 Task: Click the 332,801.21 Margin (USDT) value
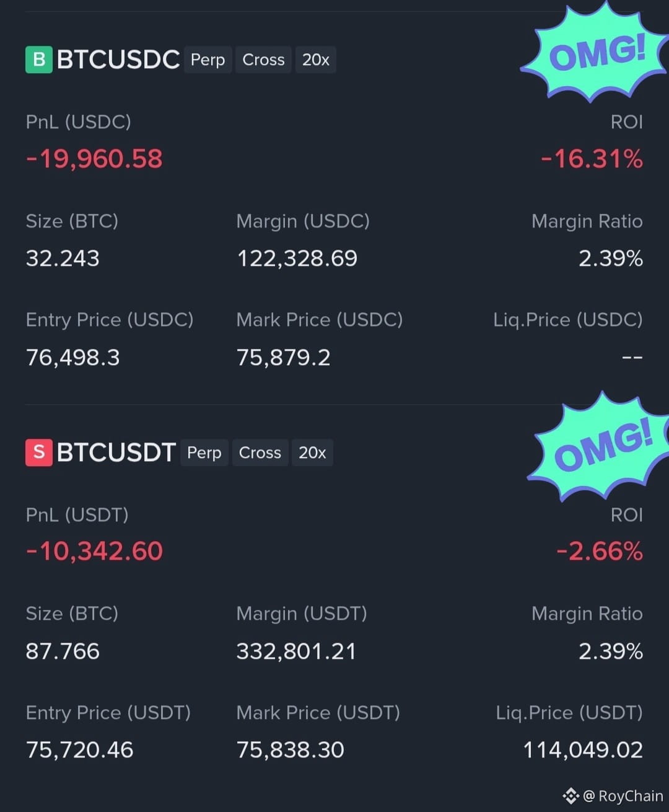(296, 651)
